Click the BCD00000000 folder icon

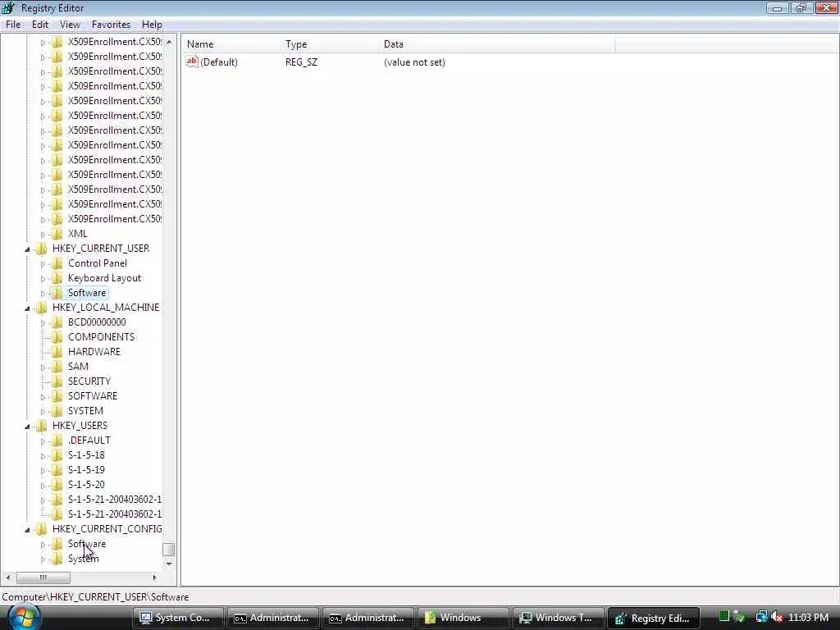pyautogui.click(x=57, y=322)
